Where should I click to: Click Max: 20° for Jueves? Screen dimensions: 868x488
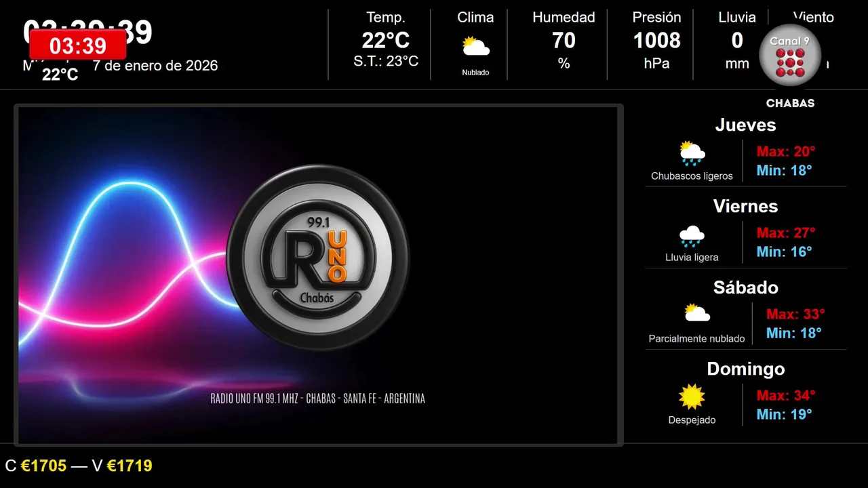pos(786,151)
